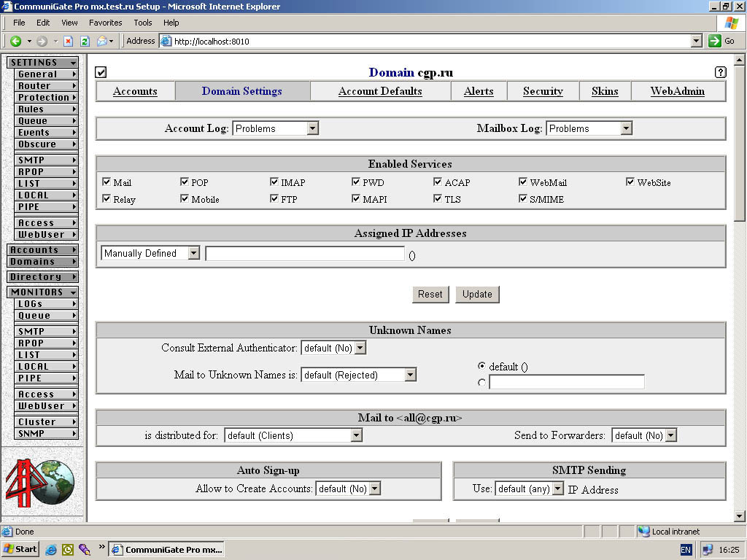This screenshot has height=560, width=747.
Task: Open the Send to Forwarders dropdown
Action: [644, 435]
